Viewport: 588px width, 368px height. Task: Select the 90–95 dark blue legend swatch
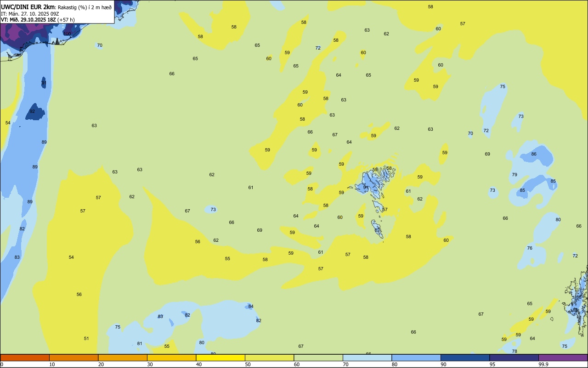[x=465, y=357]
